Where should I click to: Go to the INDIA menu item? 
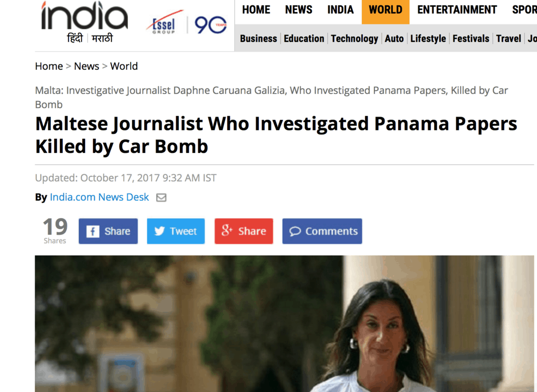340,10
